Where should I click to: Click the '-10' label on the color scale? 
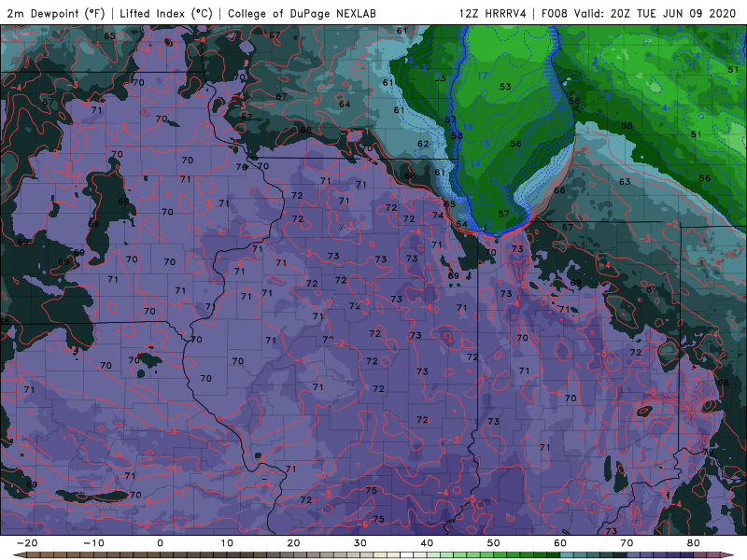(x=93, y=543)
